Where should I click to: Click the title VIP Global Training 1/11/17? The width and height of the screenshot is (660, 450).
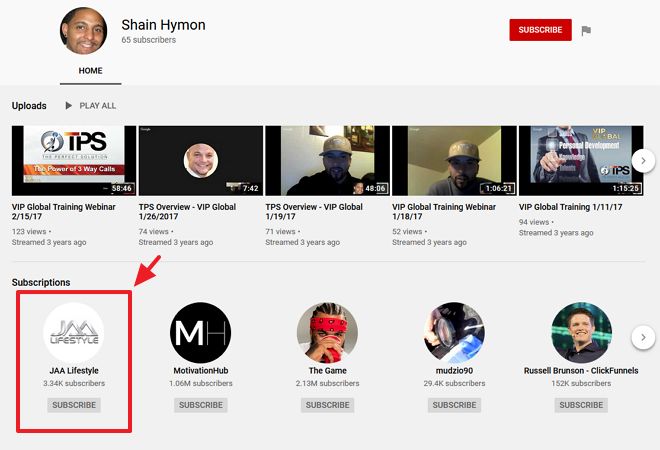(570, 207)
